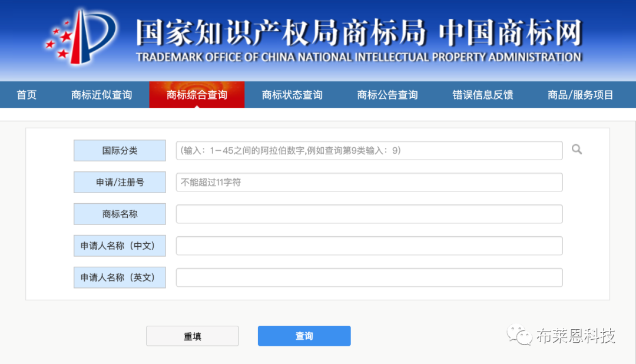Click the 申请人名称（英文） input field
This screenshot has width=636, height=364.
tap(369, 277)
